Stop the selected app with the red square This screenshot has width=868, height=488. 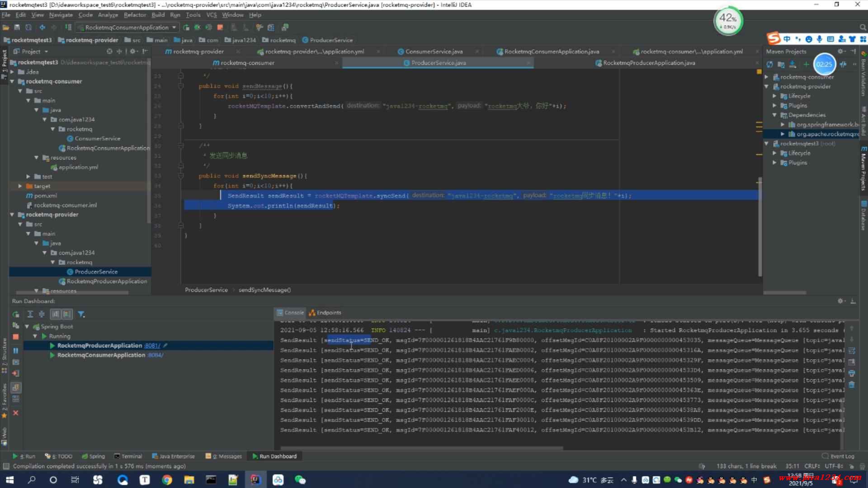16,337
